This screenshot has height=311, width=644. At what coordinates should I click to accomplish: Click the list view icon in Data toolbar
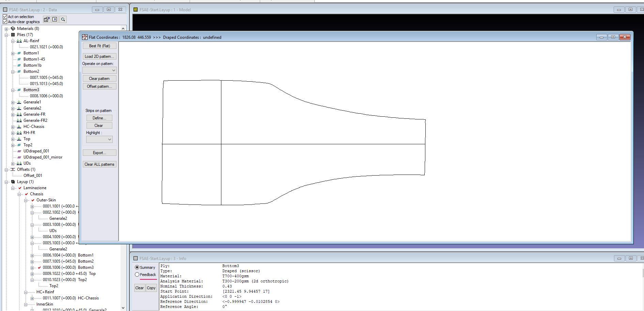pyautogui.click(x=54, y=19)
